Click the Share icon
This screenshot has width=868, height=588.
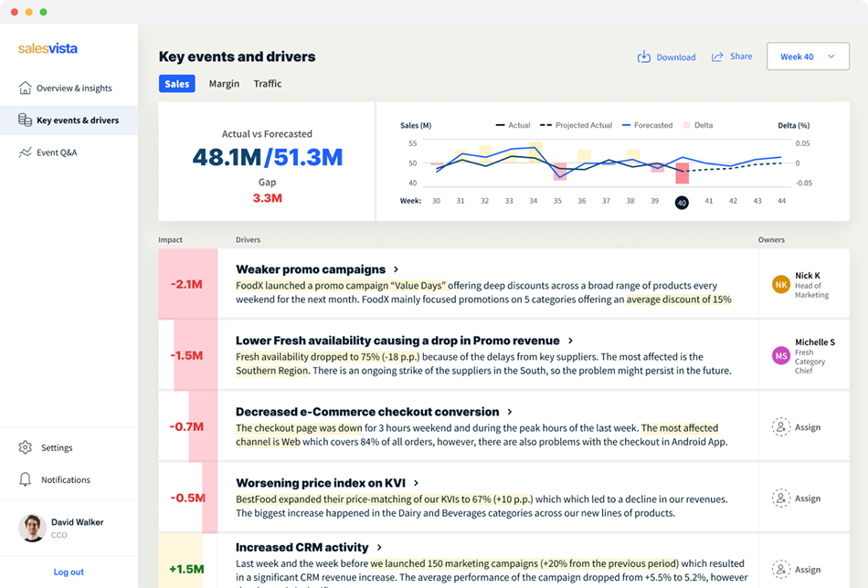tap(717, 57)
